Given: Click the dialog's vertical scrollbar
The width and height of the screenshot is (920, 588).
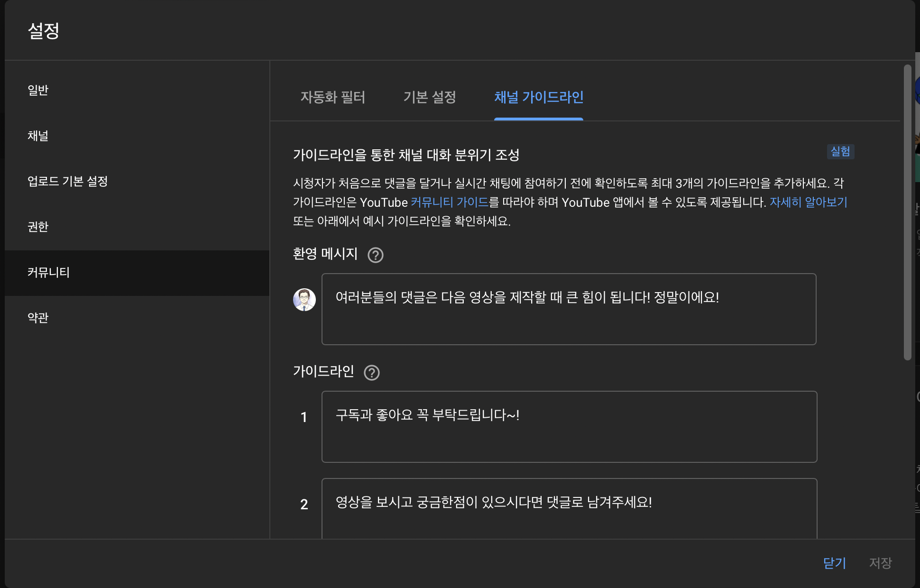Looking at the screenshot, I should 907,212.
